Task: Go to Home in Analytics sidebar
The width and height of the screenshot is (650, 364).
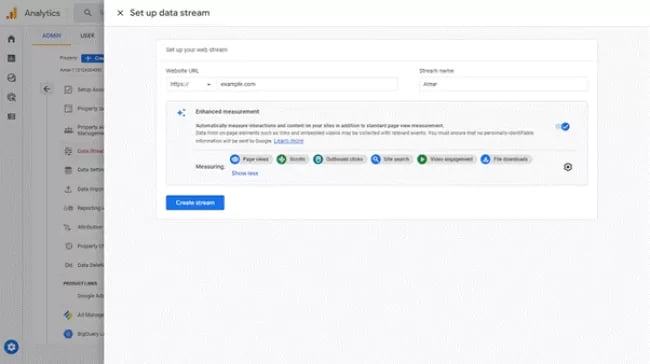Action: [11, 39]
